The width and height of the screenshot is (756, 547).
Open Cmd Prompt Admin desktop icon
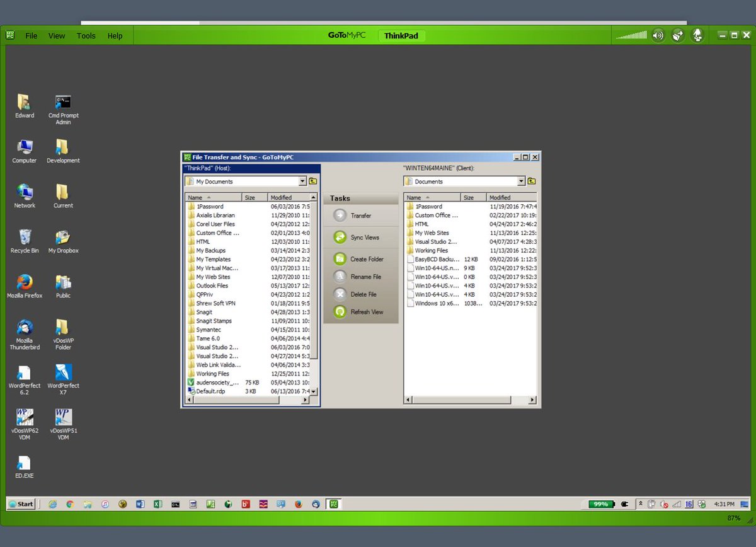pos(63,109)
